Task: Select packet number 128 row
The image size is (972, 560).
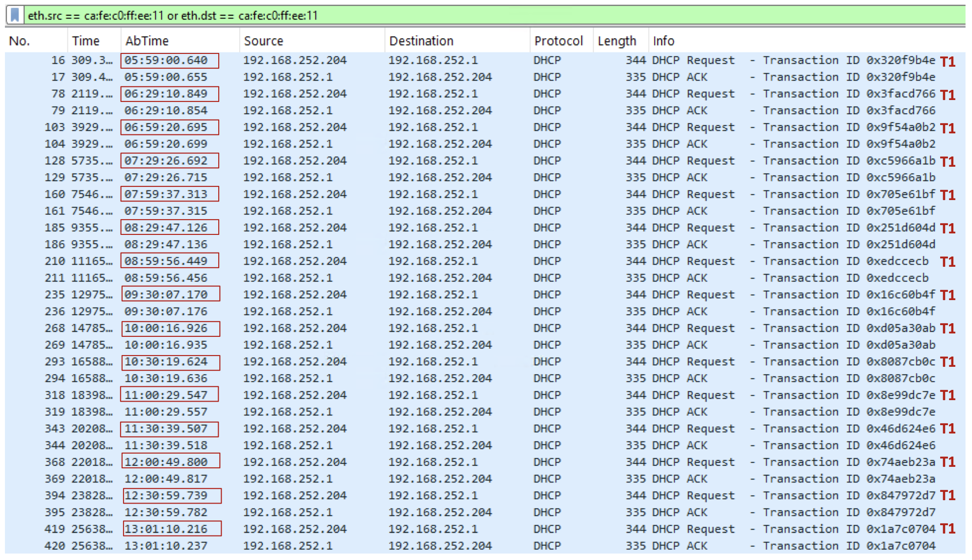Action: (x=485, y=161)
